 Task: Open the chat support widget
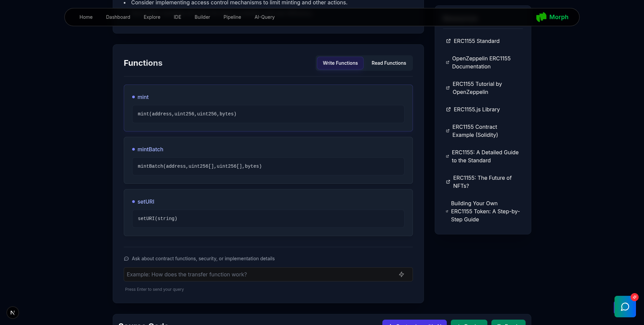tap(625, 307)
